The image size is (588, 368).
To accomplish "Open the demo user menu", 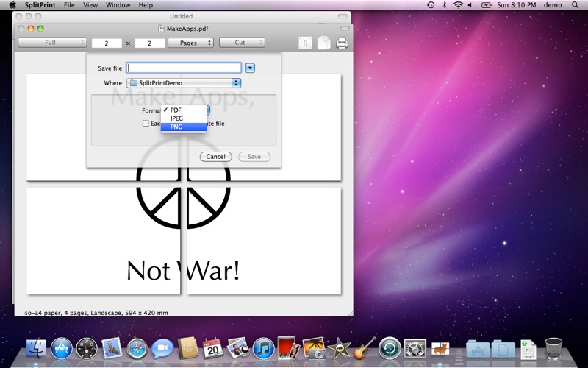I will point(553,5).
